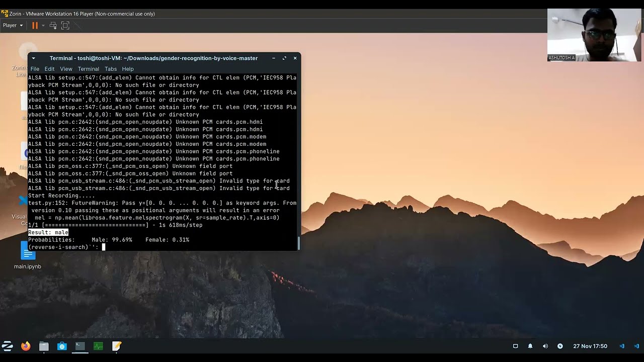Click the first VS Code tray icon
644x362 pixels.
pyautogui.click(x=622, y=346)
